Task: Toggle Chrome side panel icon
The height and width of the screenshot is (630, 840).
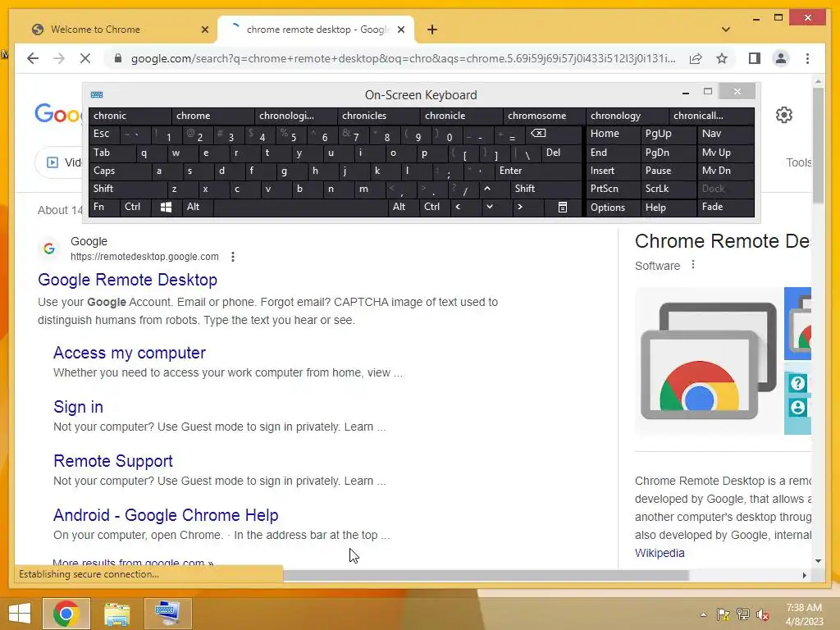Action: point(755,58)
